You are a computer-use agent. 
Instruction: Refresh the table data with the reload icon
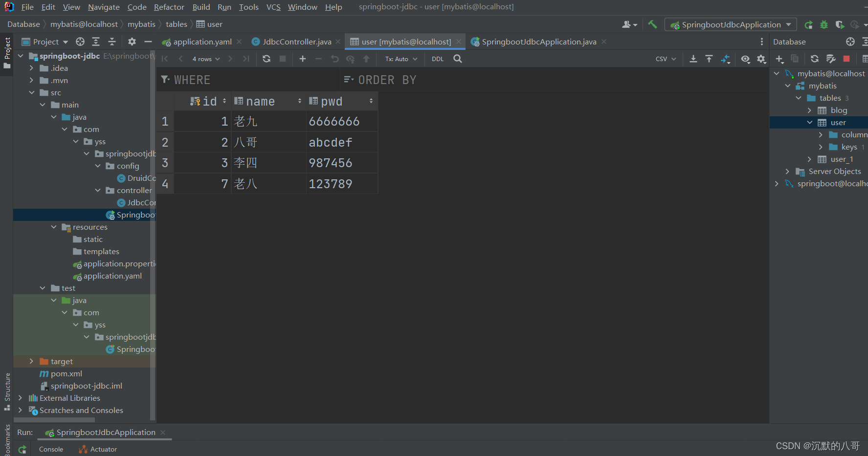coord(266,59)
